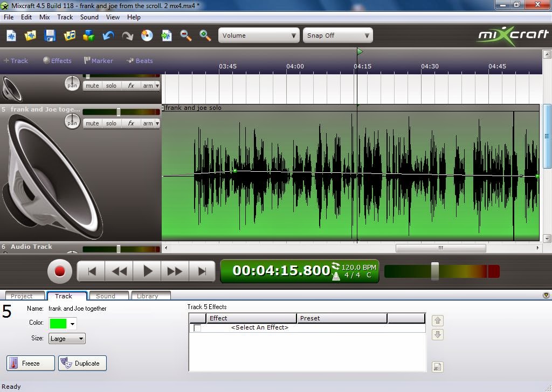Image resolution: width=552 pixels, height=392 pixels.
Task: Click the New Project toolbar icon
Action: (11, 36)
